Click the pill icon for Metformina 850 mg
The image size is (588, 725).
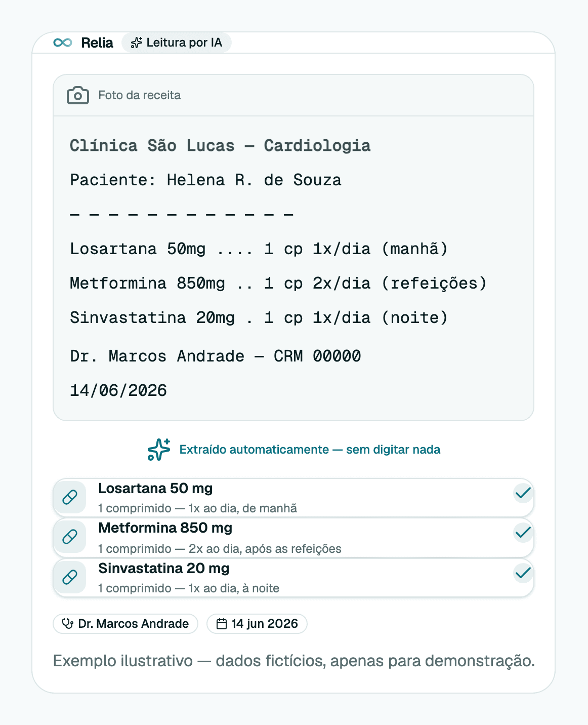(x=70, y=537)
